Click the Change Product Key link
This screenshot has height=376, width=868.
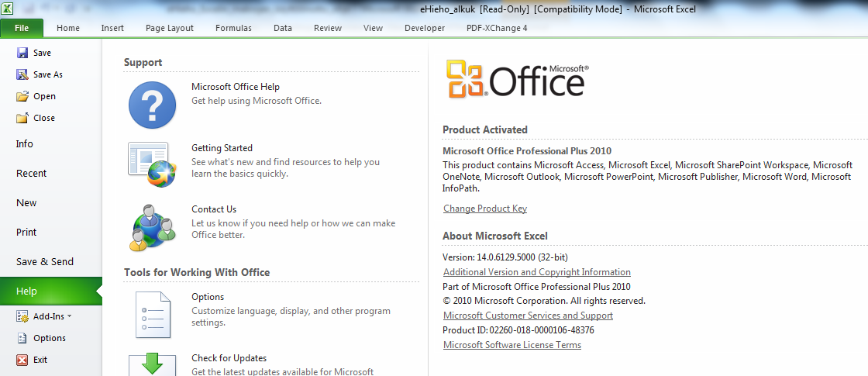pyautogui.click(x=485, y=209)
